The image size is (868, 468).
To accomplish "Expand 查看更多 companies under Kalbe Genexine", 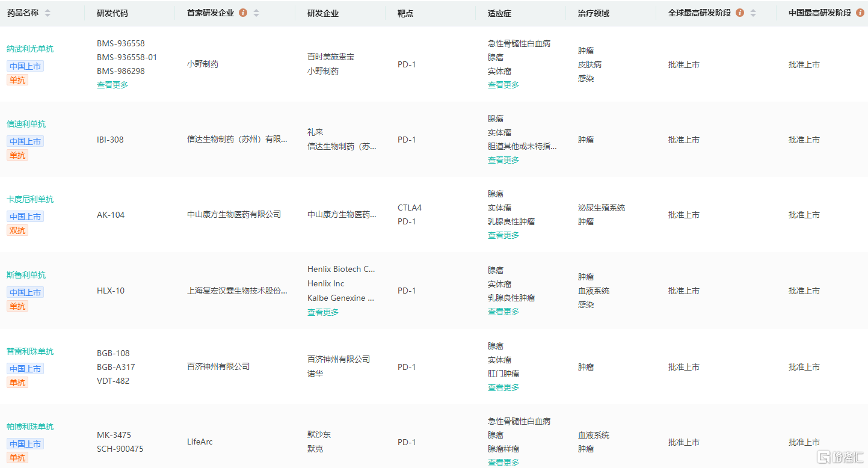I will click(323, 312).
